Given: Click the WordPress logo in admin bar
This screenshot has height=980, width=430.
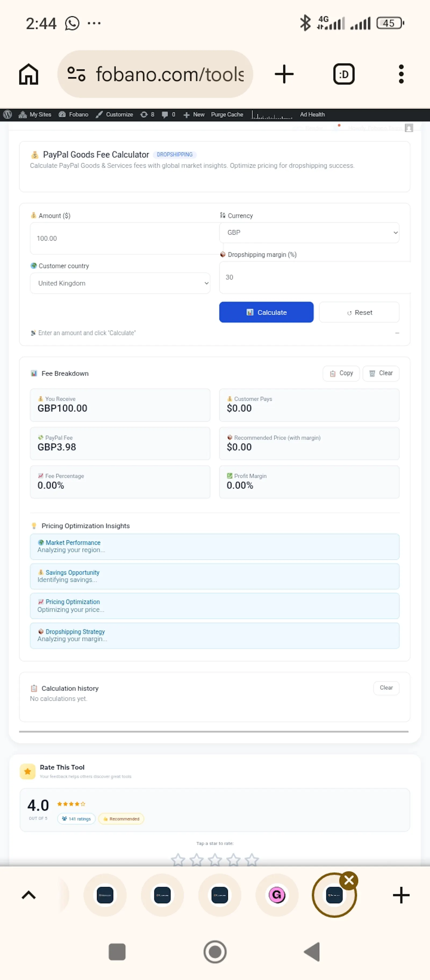Looking at the screenshot, I should pos(8,115).
